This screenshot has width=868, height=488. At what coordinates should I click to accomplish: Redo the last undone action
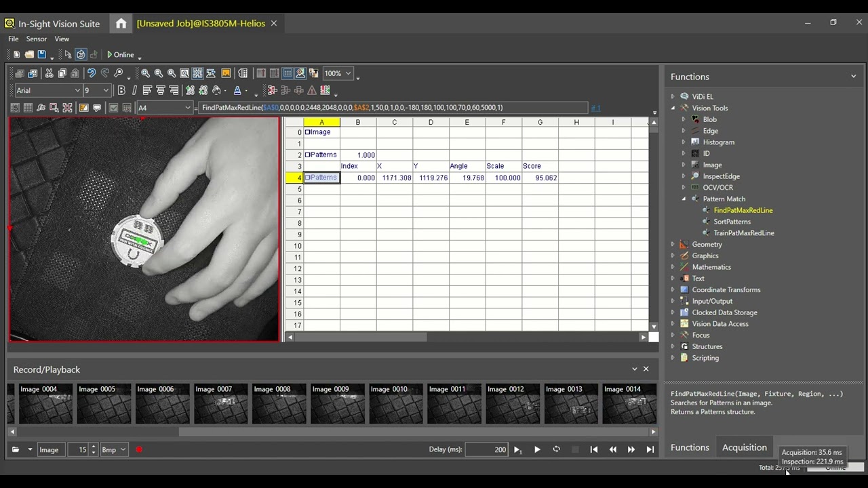tap(105, 73)
